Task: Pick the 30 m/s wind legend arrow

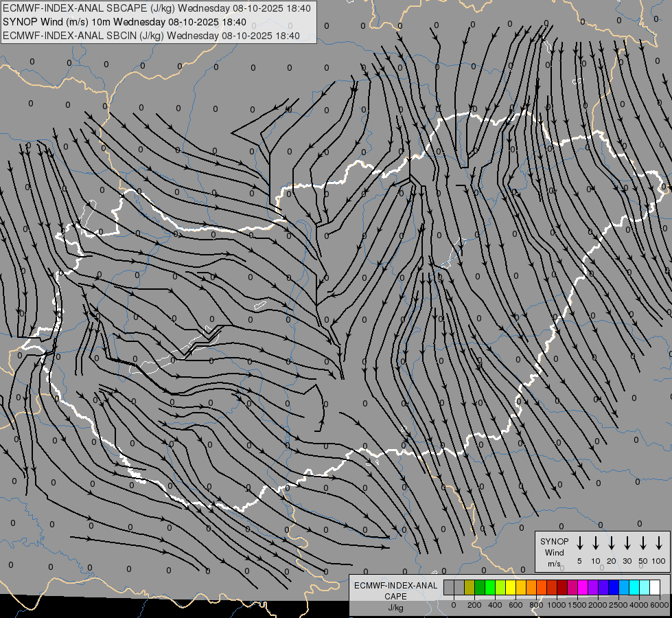Action: point(627,543)
